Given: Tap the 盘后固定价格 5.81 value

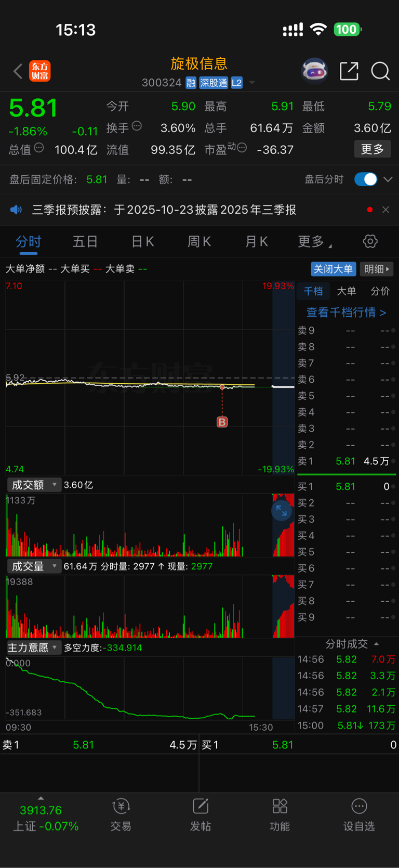Looking at the screenshot, I should tap(97, 179).
